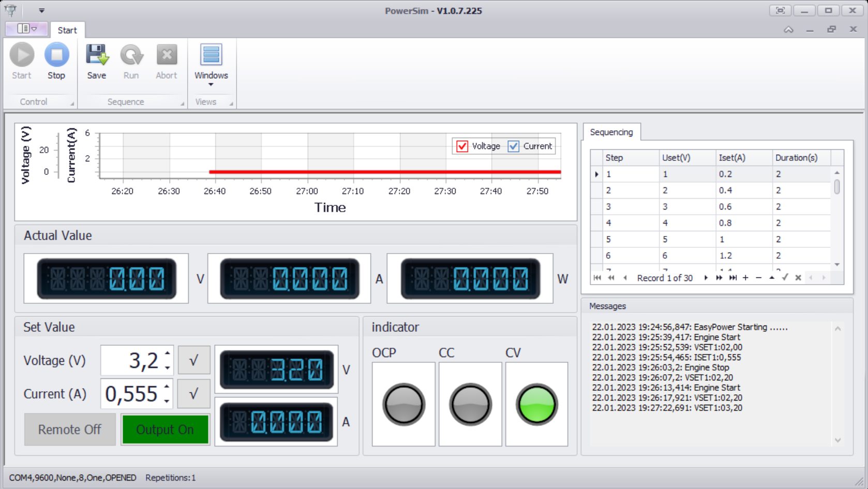Go to previous page of records
Screen dimensions: 868x489
pos(611,278)
